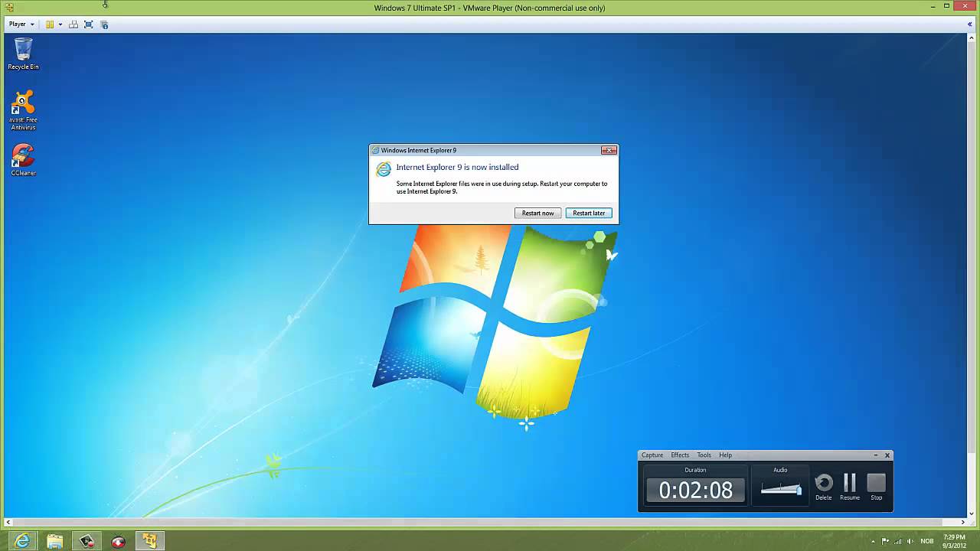
Task: Click Resume to continue recording
Action: pyautogui.click(x=850, y=487)
